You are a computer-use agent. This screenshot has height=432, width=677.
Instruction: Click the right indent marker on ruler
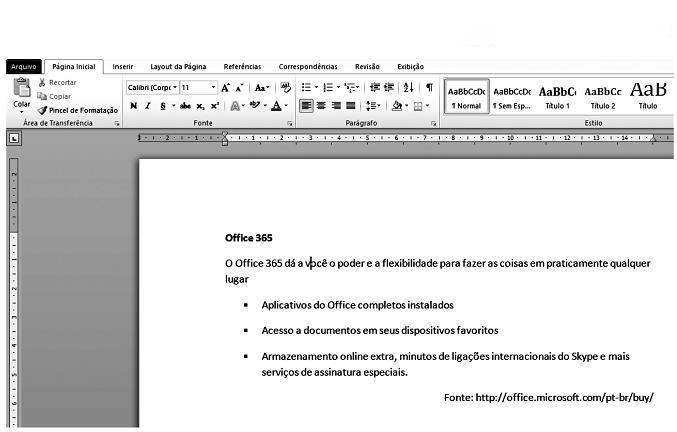coord(653,139)
